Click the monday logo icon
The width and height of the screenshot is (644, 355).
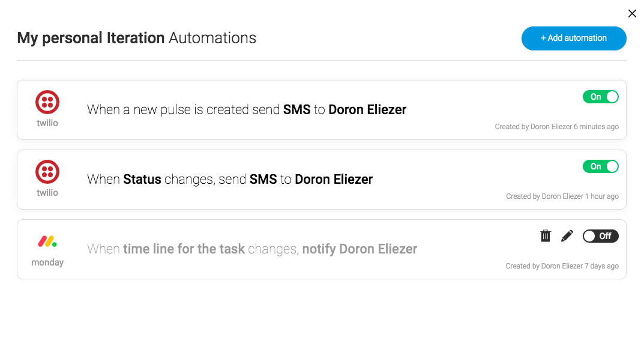point(47,241)
